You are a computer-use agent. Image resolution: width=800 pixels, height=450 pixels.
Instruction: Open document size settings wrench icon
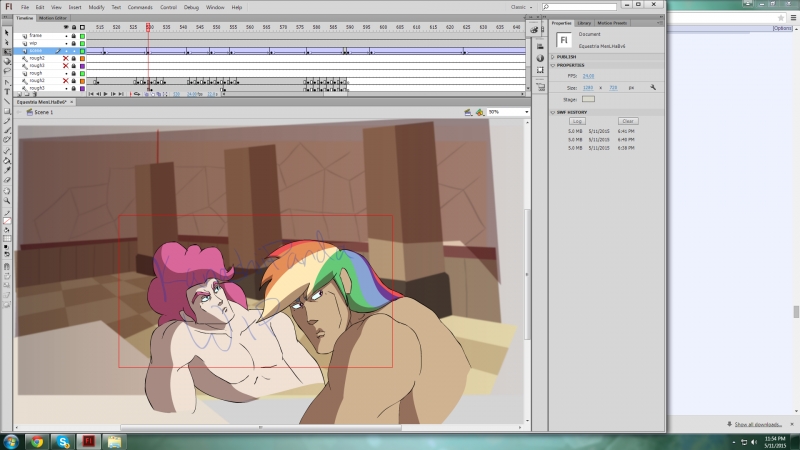click(x=652, y=87)
